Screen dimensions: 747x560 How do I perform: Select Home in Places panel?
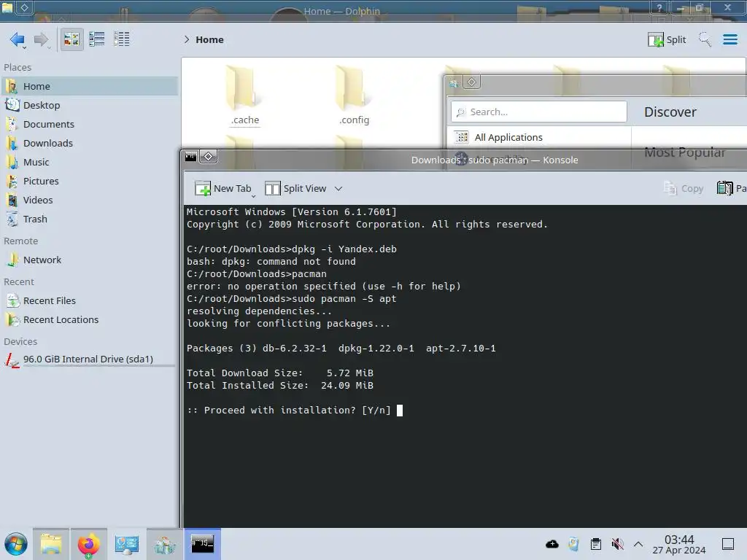[x=90, y=86]
